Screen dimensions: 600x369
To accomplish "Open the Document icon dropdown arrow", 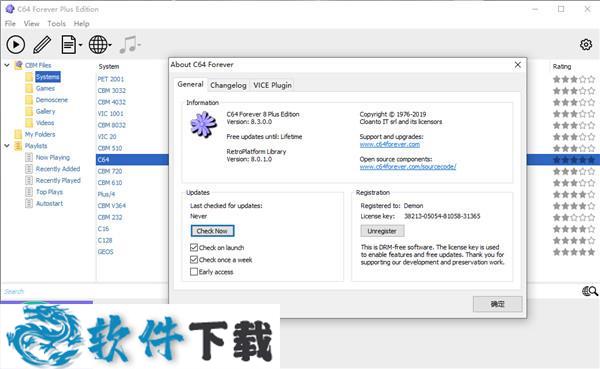I will click(x=80, y=45).
